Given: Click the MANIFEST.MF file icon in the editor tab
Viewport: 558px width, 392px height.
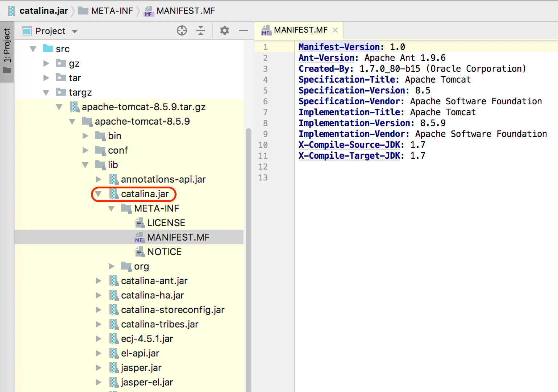Looking at the screenshot, I should click(266, 30).
